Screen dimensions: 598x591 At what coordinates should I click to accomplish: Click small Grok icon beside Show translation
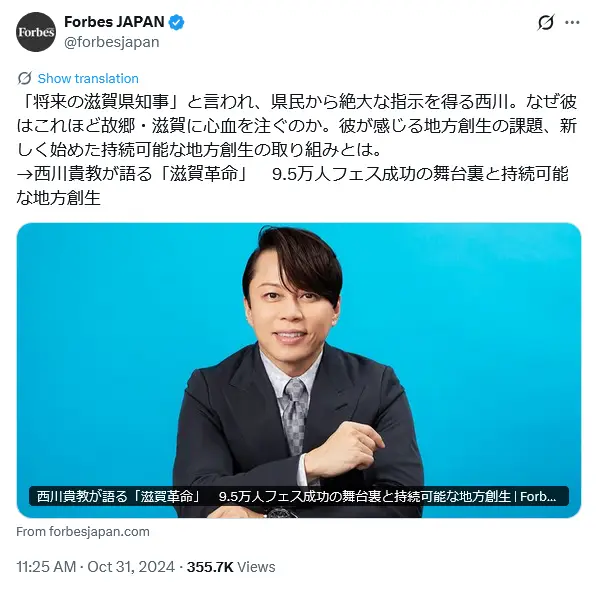coord(25,78)
